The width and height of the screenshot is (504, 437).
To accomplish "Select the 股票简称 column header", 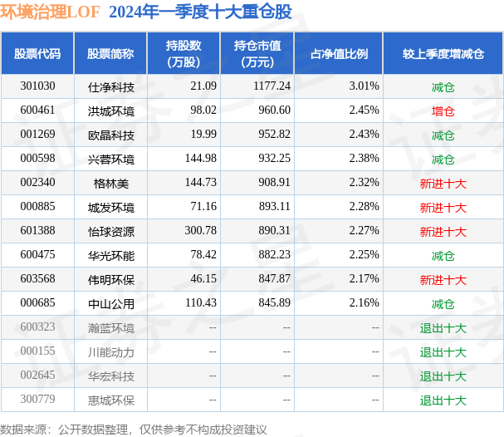I will pos(110,54).
